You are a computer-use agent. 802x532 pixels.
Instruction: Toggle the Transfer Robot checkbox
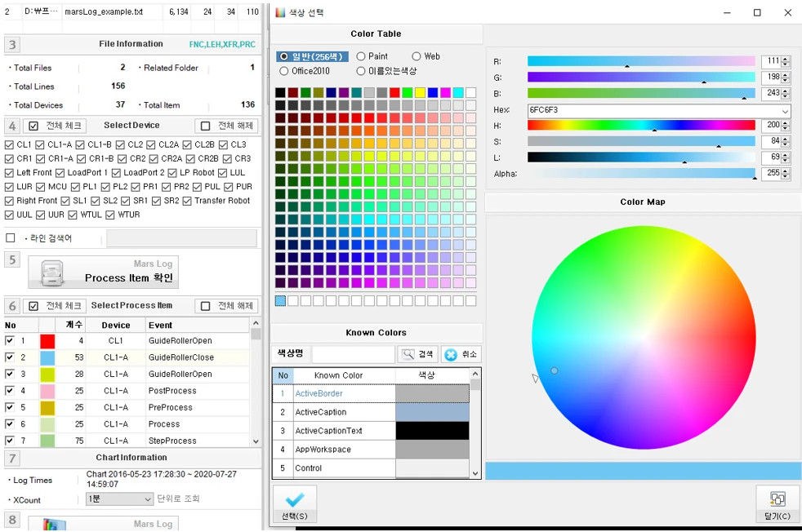[x=187, y=202]
